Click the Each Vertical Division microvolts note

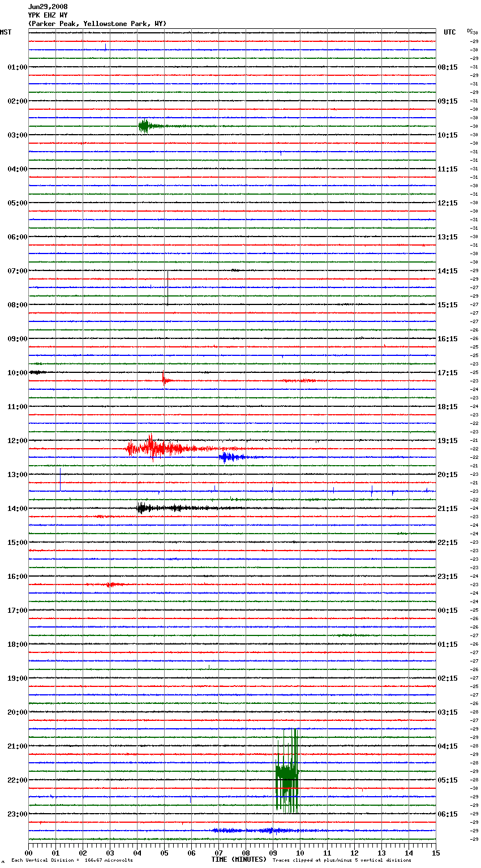(72, 861)
